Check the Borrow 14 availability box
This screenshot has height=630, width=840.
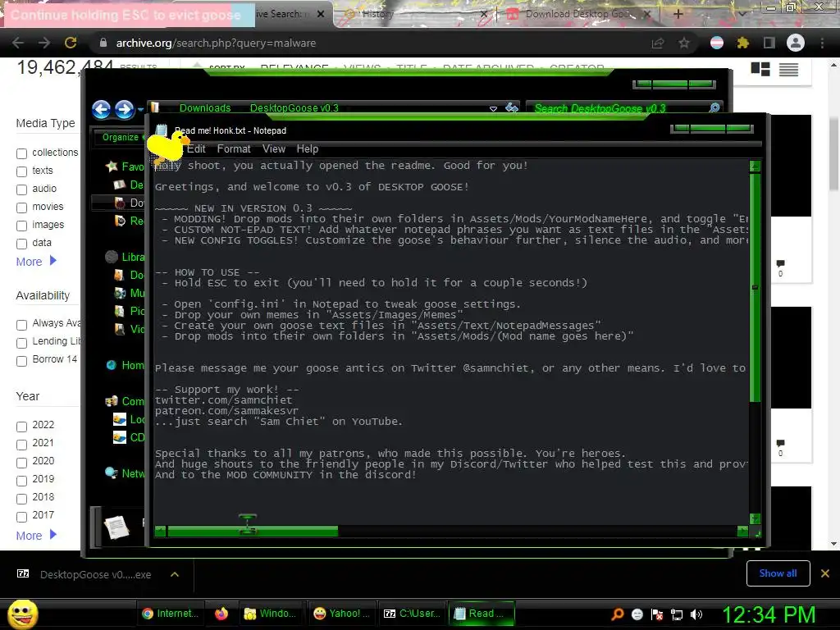coord(21,361)
